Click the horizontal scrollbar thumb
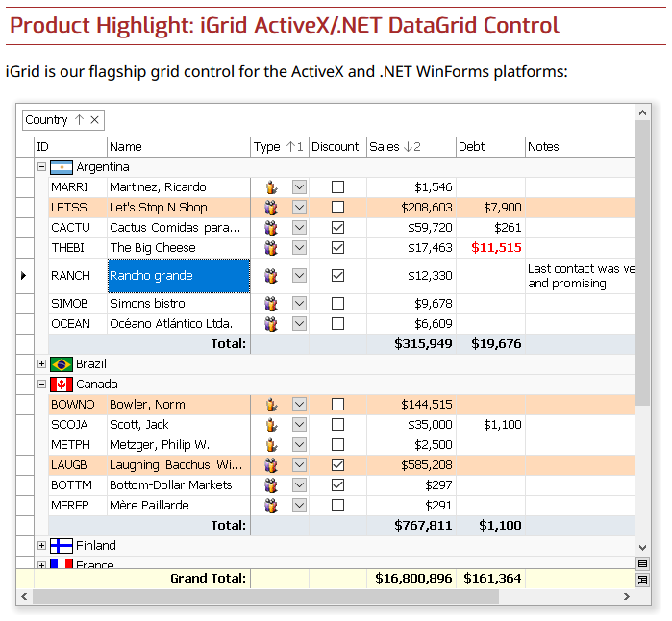This screenshot has width=672, height=621. click(265, 597)
